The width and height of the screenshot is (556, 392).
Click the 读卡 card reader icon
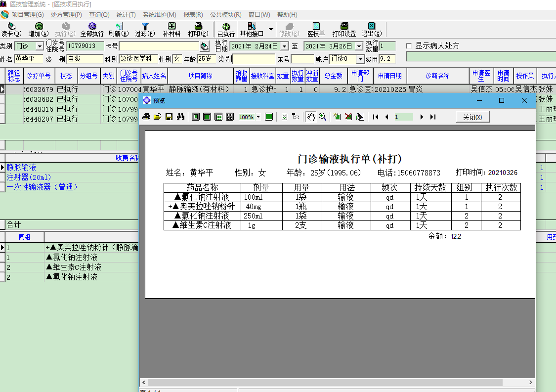pyautogui.click(x=11, y=26)
